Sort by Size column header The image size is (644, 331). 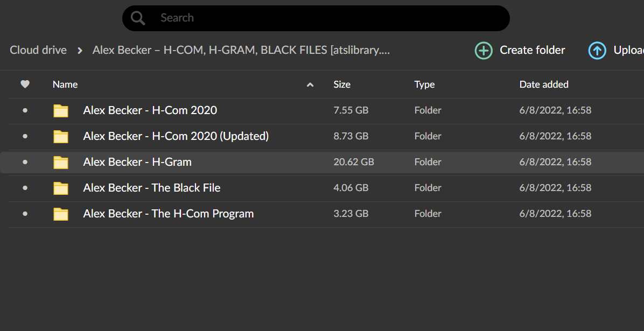click(342, 84)
